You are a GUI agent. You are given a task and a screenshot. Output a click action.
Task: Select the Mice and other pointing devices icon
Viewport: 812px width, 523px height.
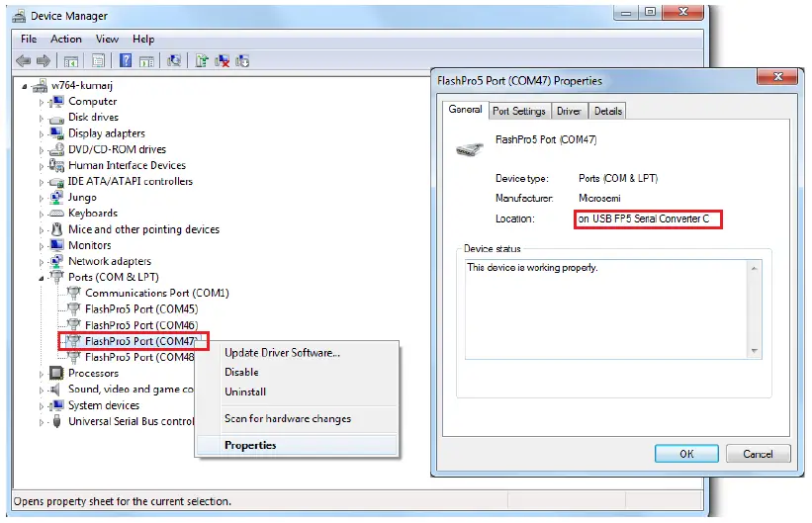coord(57,229)
